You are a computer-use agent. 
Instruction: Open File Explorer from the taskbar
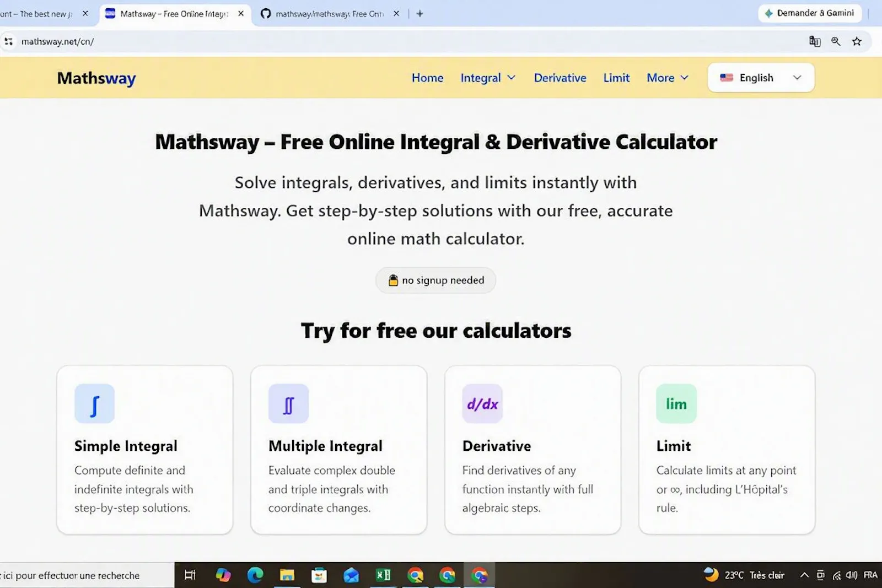[287, 575]
